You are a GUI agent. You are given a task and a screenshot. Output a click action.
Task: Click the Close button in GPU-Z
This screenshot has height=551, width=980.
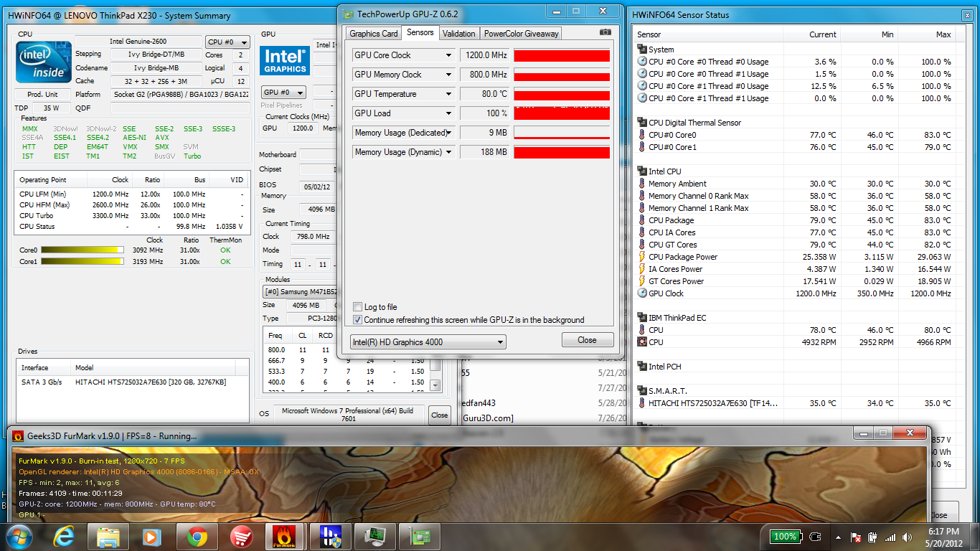587,340
